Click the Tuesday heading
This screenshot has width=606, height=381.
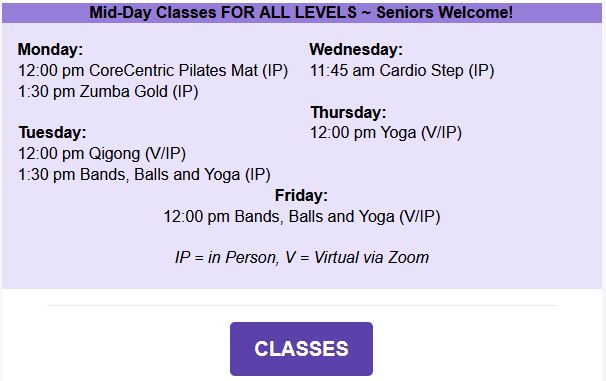[x=52, y=133]
